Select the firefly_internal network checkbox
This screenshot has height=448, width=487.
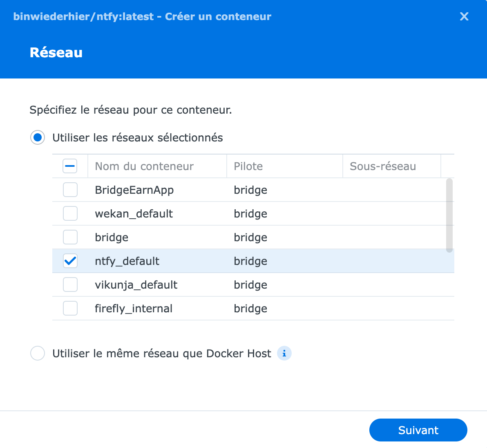pos(70,308)
